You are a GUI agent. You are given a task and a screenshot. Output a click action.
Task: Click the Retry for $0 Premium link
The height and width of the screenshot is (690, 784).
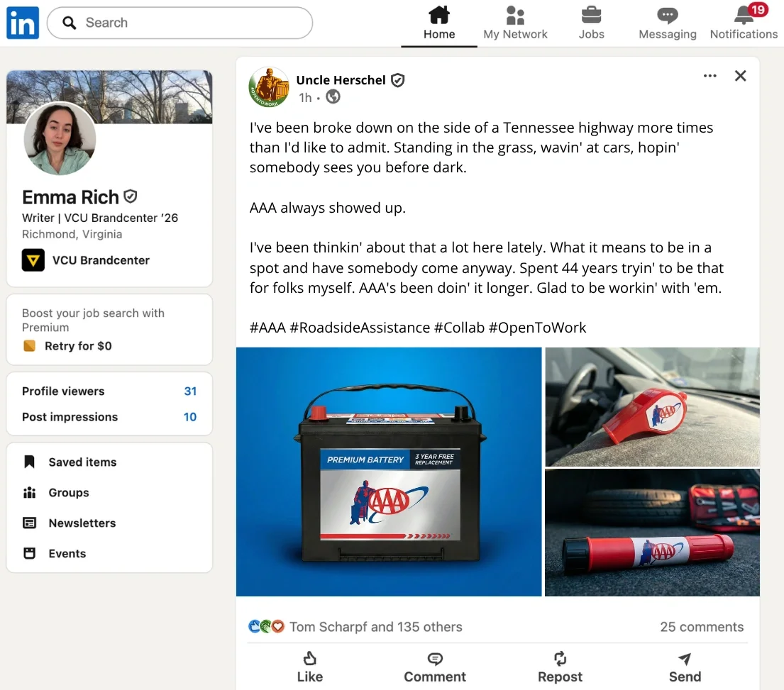point(78,346)
